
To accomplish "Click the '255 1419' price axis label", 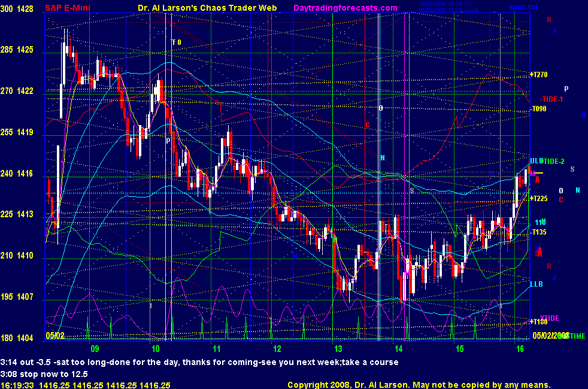I will click(x=17, y=132).
